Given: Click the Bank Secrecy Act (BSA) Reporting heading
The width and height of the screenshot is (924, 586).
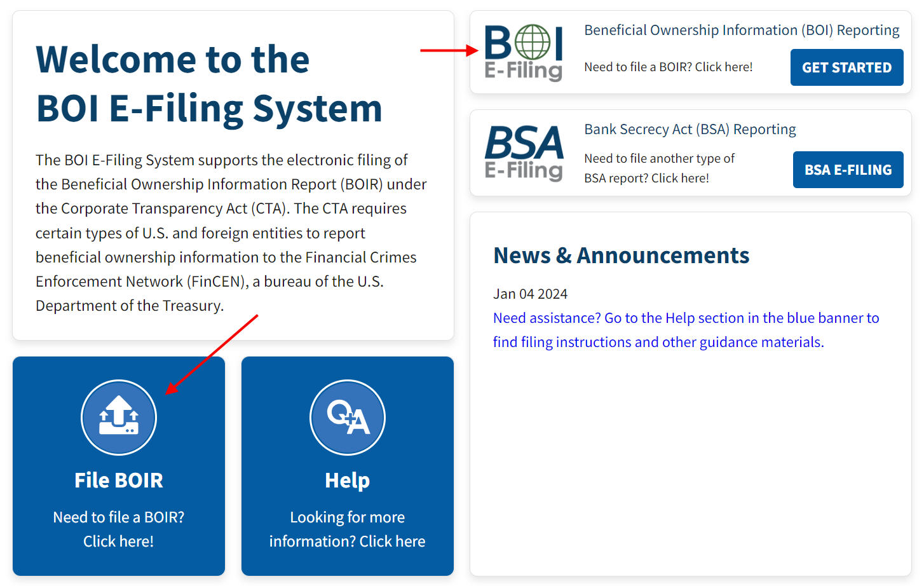Looking at the screenshot, I should pos(690,128).
